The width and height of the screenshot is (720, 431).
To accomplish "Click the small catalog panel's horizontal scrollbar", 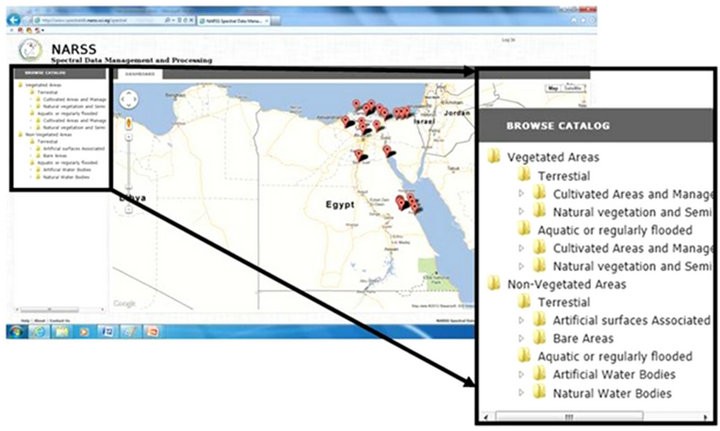I will point(60,310).
